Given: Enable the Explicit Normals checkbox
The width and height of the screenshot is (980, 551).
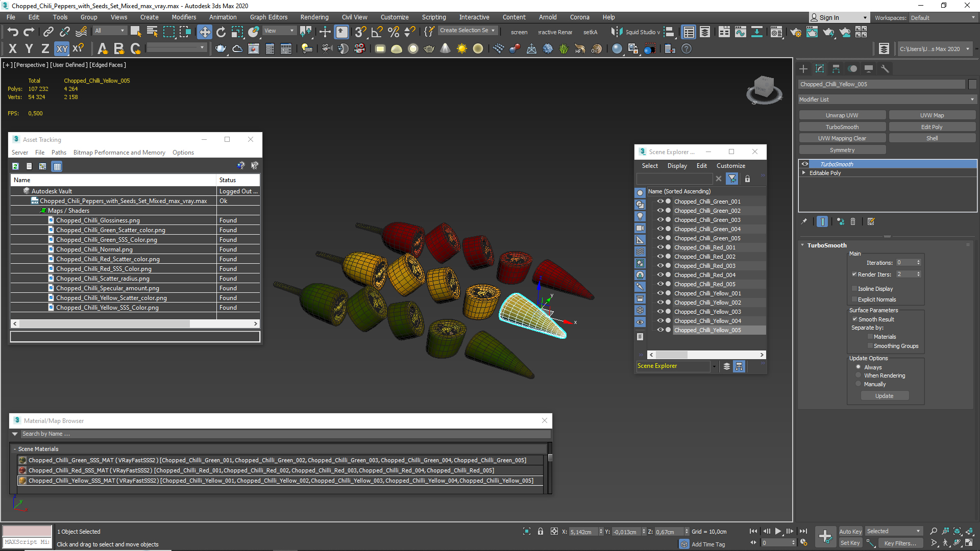Looking at the screenshot, I should click(854, 299).
